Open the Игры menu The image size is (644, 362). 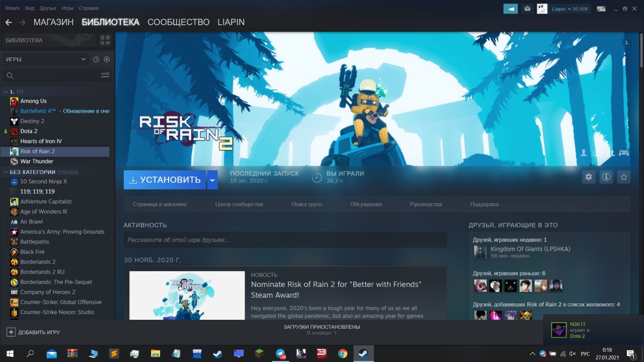coord(67,8)
